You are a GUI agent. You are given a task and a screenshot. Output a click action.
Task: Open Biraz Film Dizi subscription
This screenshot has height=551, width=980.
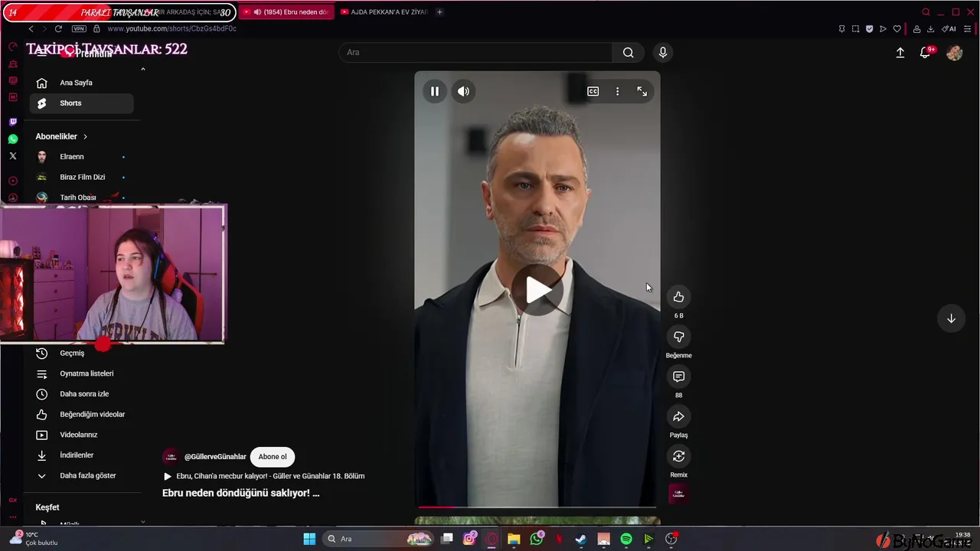click(81, 177)
